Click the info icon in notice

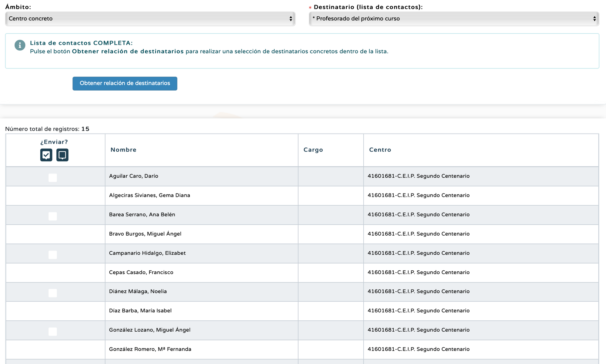click(x=20, y=45)
